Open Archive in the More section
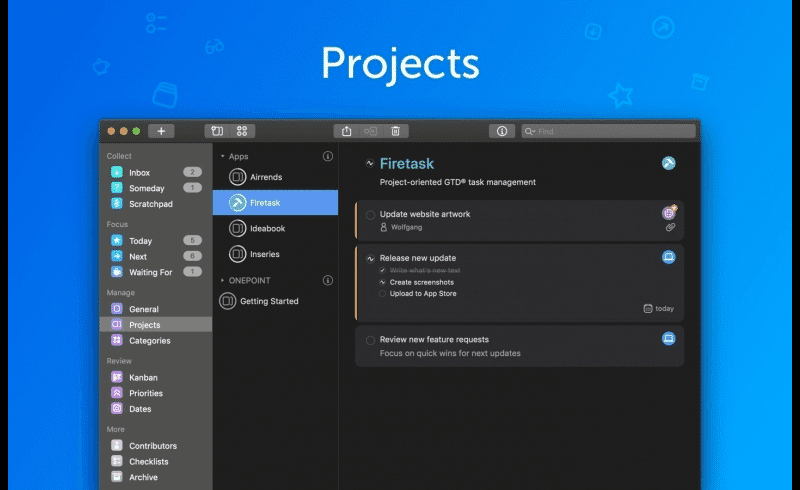Screen dimensions: 800x490 pyautogui.click(x=156, y=477)
